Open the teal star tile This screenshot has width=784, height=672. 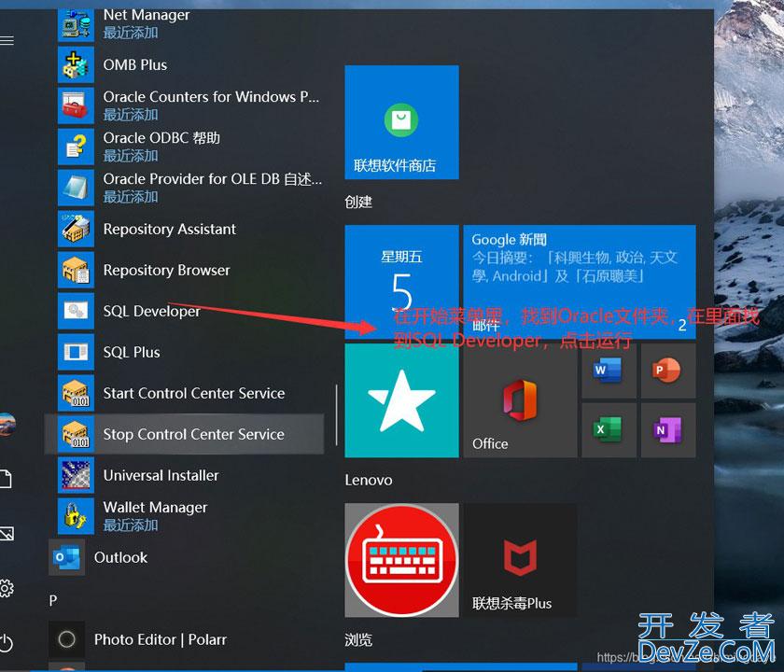pyautogui.click(x=401, y=400)
